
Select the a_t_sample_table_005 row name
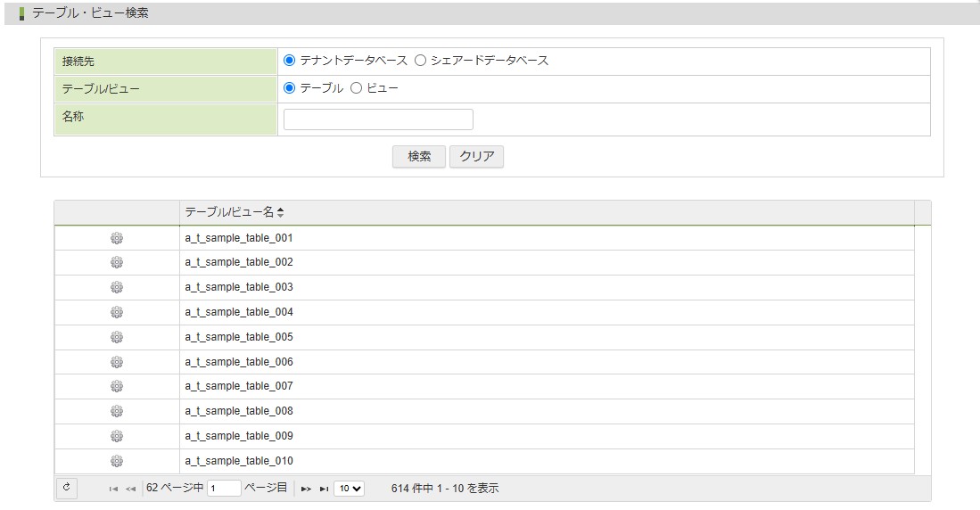239,337
